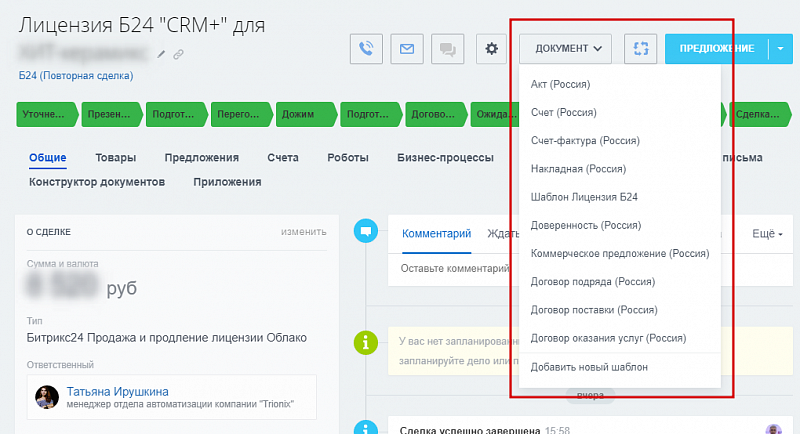Open the ПРЕДЛОЖЕНИЕ button arrow dropdown

[x=781, y=49]
